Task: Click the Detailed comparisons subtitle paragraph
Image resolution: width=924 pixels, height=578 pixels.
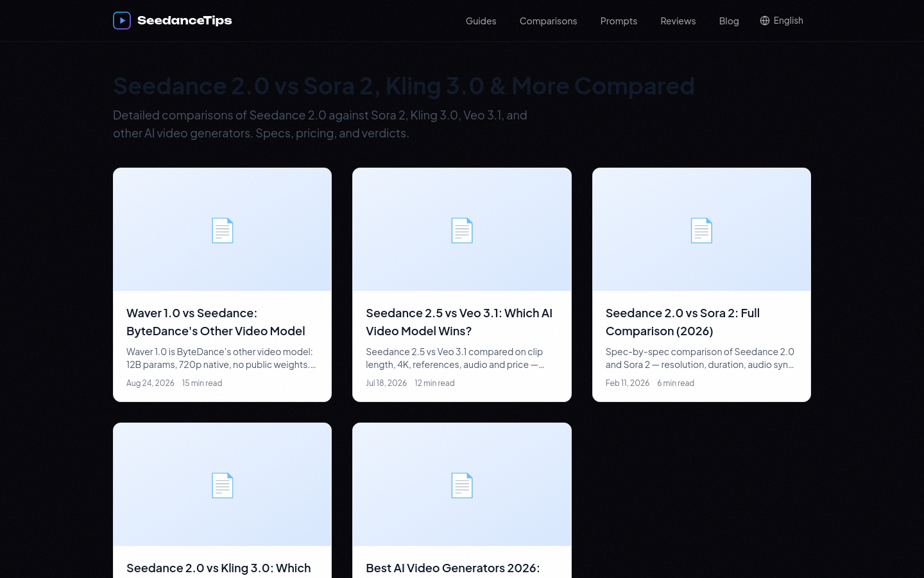Action: [x=320, y=124]
